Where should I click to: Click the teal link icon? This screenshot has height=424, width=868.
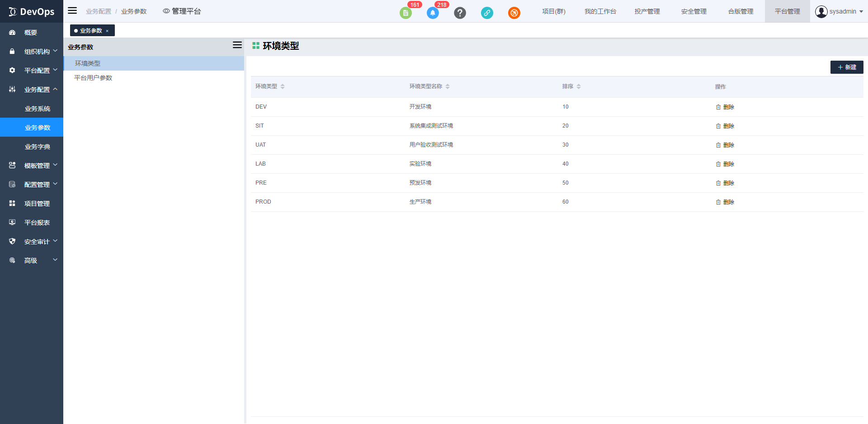487,13
